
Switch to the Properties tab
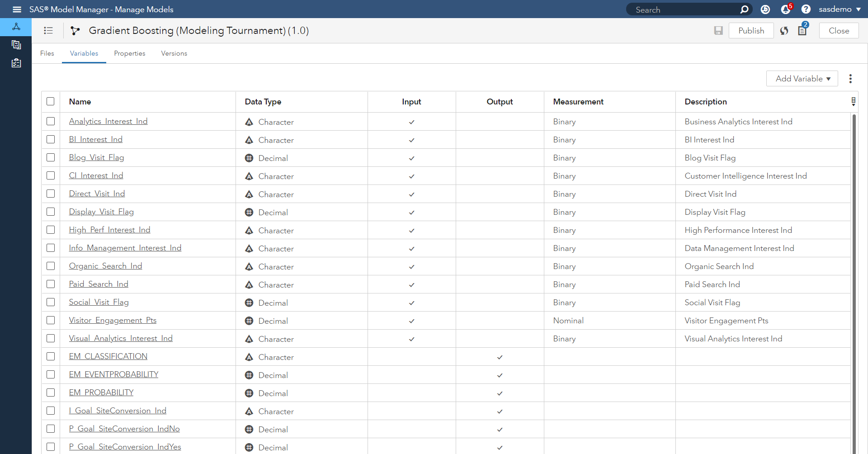[130, 53]
